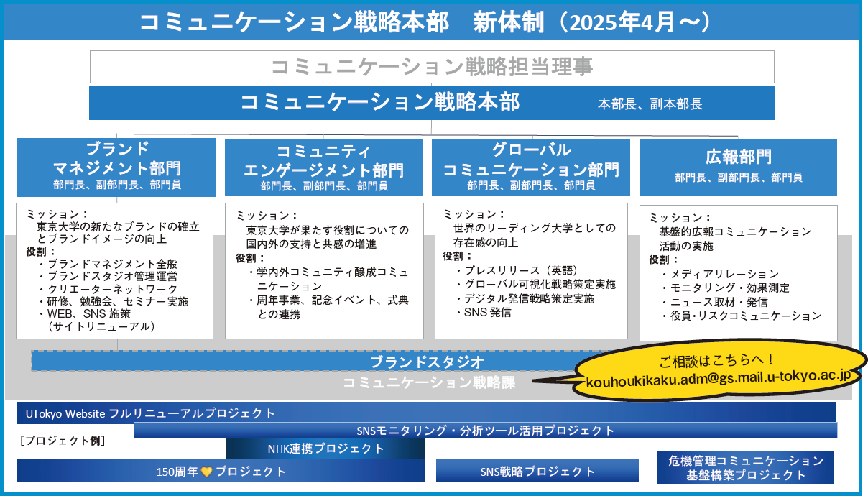This screenshot has width=868, height=496.
Task: Click the デジタル発信戦略策定実施 bullet
Action: point(525,298)
